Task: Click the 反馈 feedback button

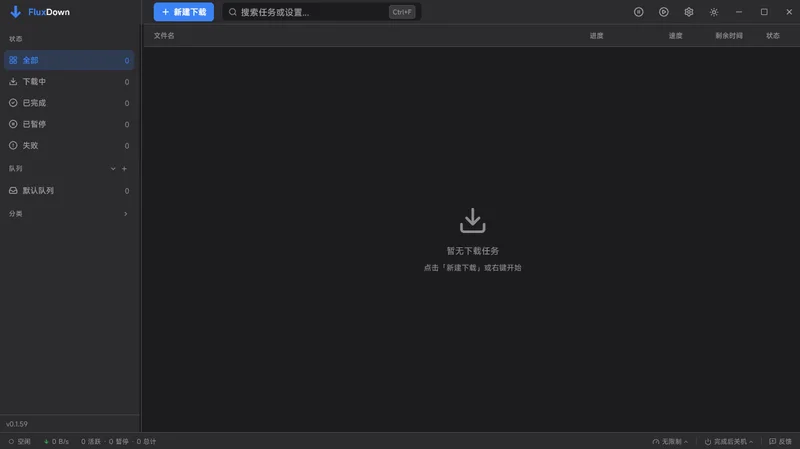Action: click(780, 441)
